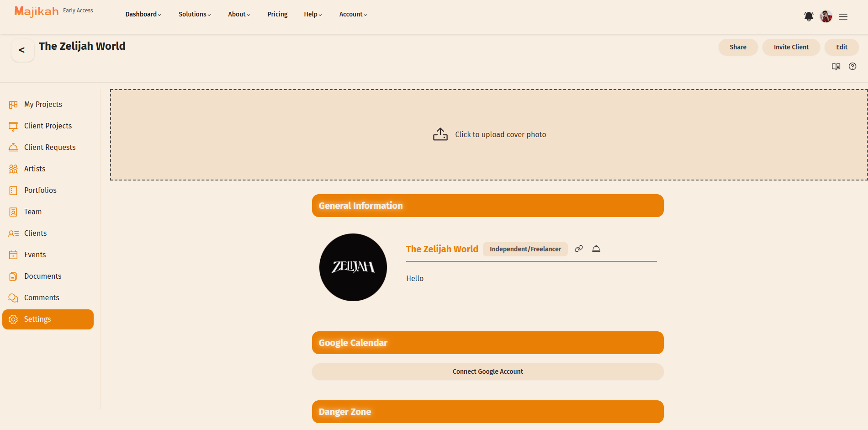Expand the Solutions dropdown menu
This screenshot has width=868, height=430.
click(195, 14)
